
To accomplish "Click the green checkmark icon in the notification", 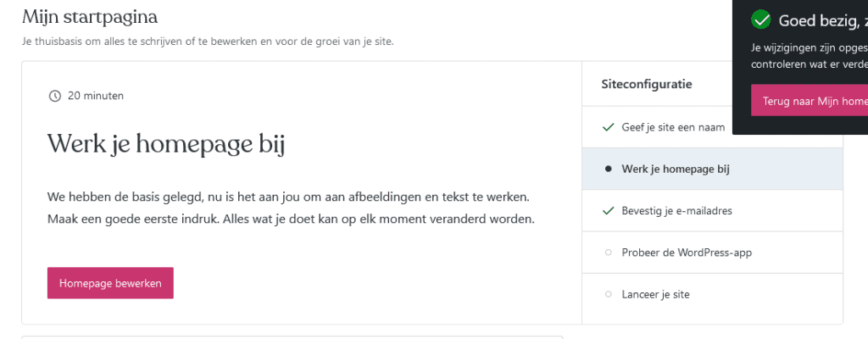I will pos(761,20).
